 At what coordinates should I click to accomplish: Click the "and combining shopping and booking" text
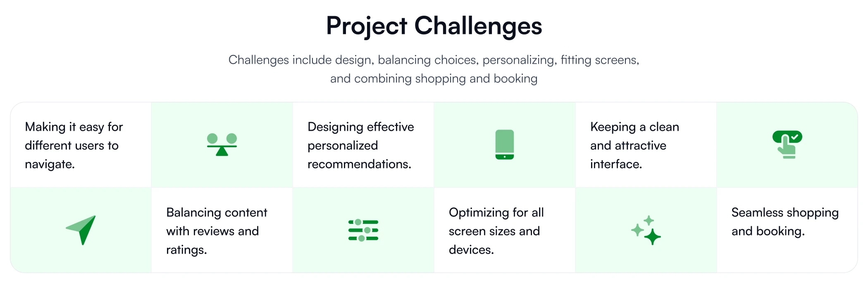coord(434,79)
